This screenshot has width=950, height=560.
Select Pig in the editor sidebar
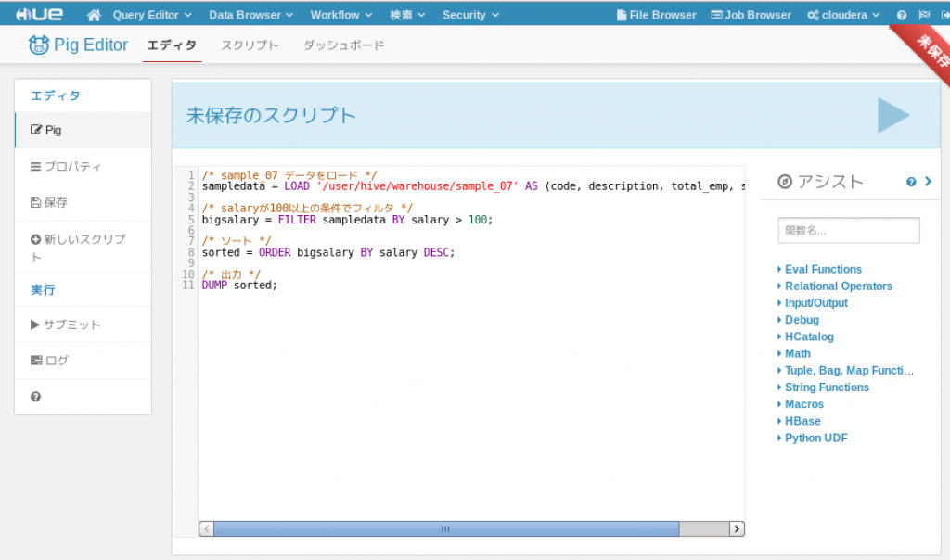[x=83, y=130]
